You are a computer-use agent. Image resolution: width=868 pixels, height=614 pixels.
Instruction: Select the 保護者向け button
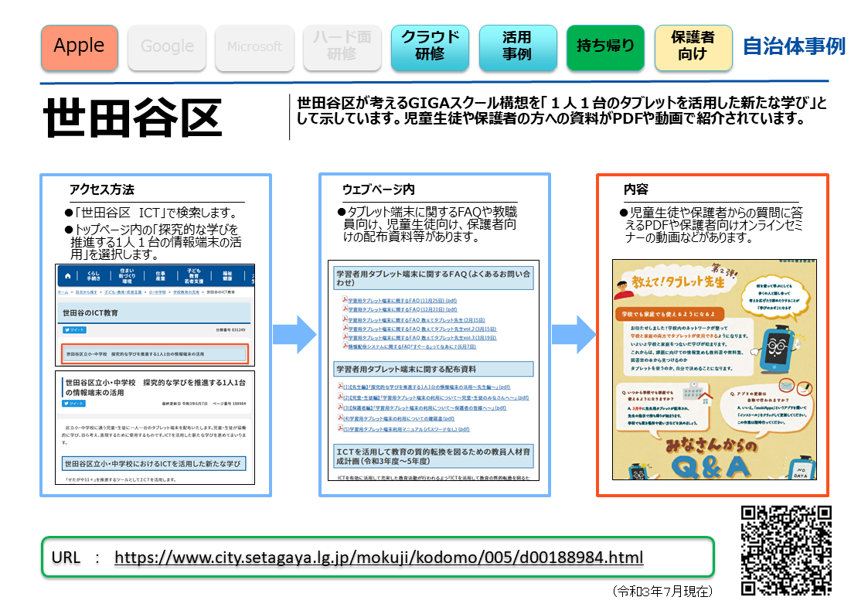(693, 47)
